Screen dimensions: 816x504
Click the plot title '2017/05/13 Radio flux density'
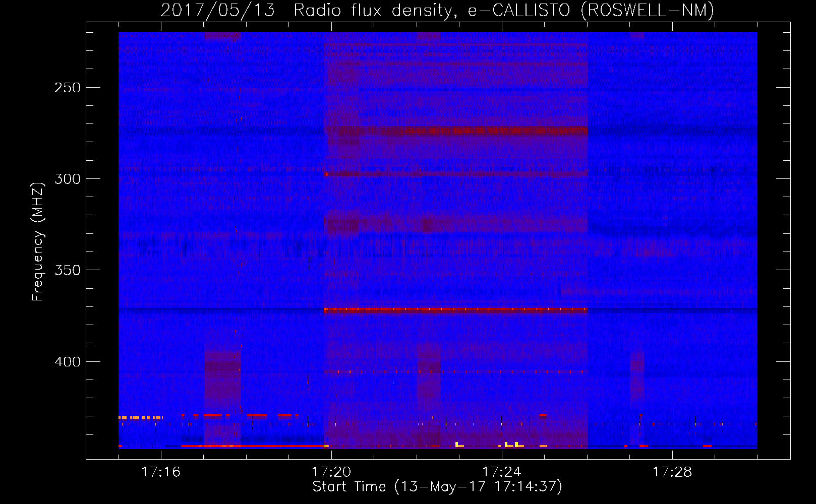(437, 10)
